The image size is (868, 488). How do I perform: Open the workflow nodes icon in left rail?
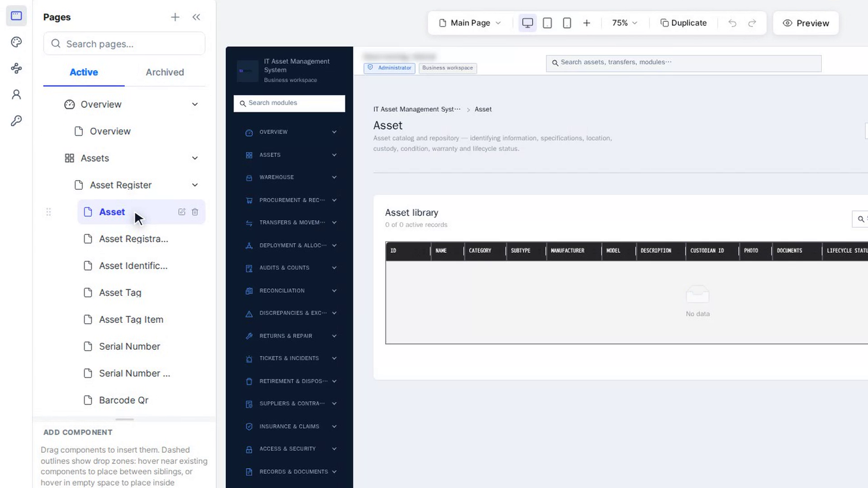[x=16, y=68]
